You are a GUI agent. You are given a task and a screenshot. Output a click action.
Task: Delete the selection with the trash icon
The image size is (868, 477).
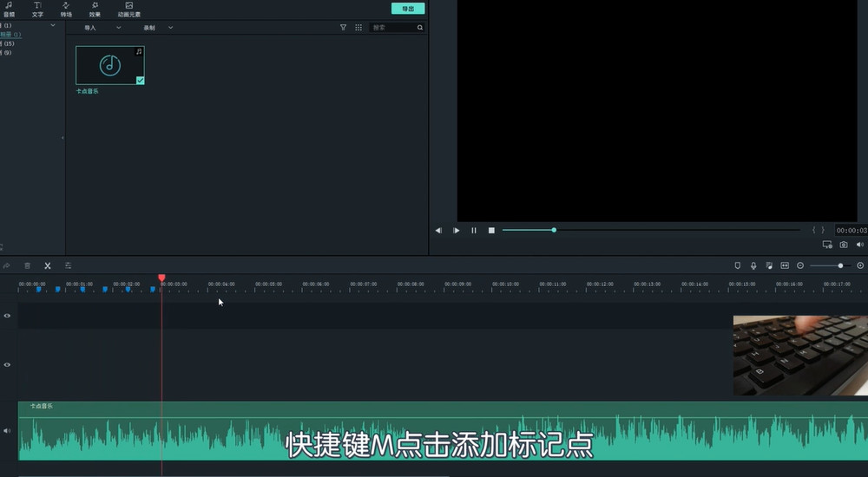click(x=27, y=265)
